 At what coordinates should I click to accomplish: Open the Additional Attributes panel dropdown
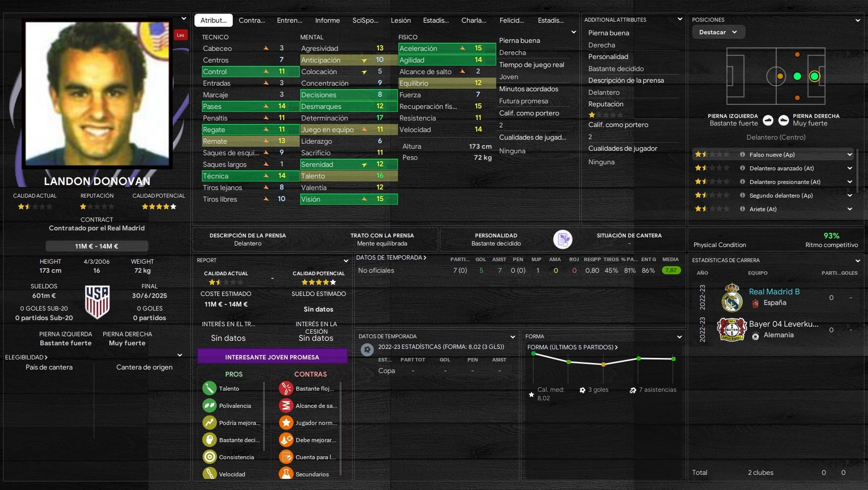680,19
